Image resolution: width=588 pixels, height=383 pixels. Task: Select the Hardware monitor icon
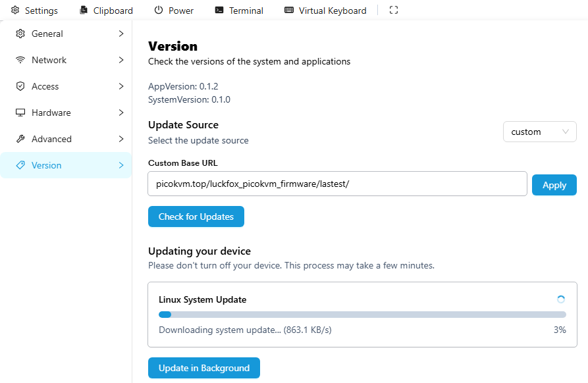[20, 113]
